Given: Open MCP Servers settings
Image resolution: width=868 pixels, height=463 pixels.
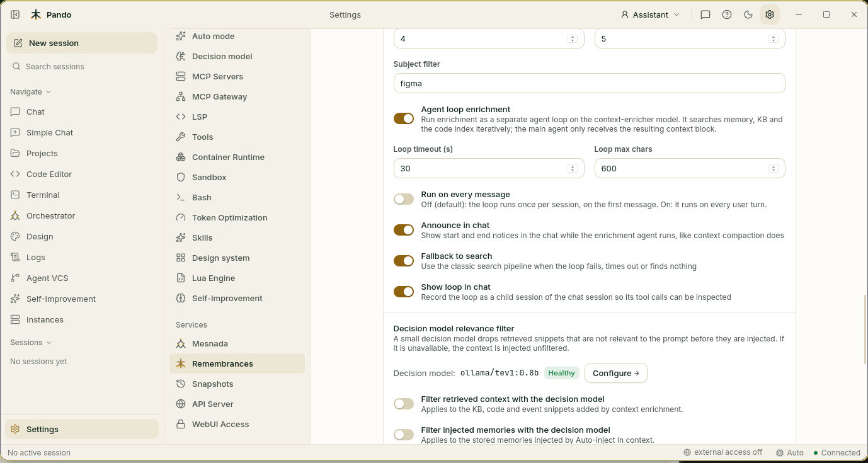Looking at the screenshot, I should click(237, 76).
